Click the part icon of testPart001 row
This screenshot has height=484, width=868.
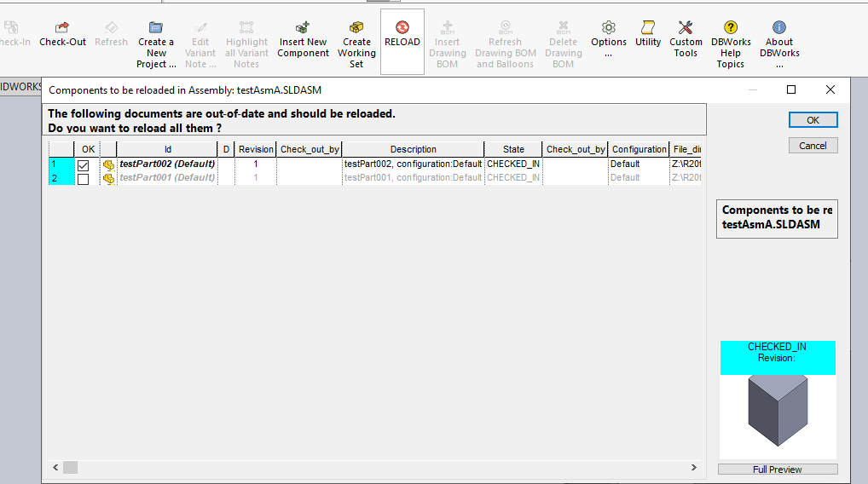pos(108,178)
